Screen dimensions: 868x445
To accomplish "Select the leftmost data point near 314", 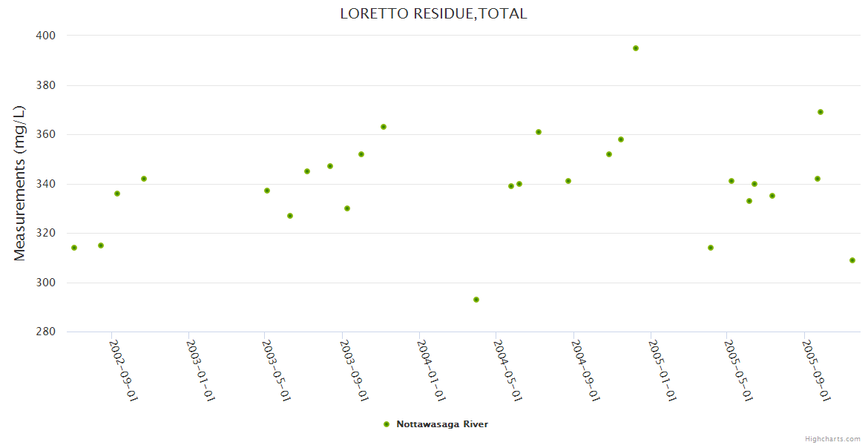I will [74, 248].
